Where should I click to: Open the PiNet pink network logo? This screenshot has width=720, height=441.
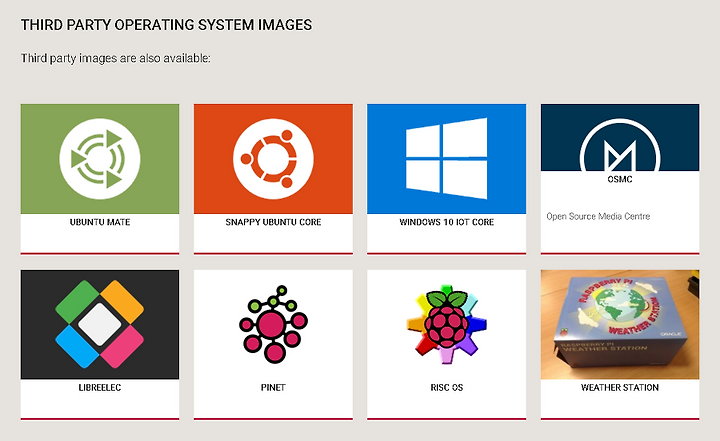(x=273, y=324)
